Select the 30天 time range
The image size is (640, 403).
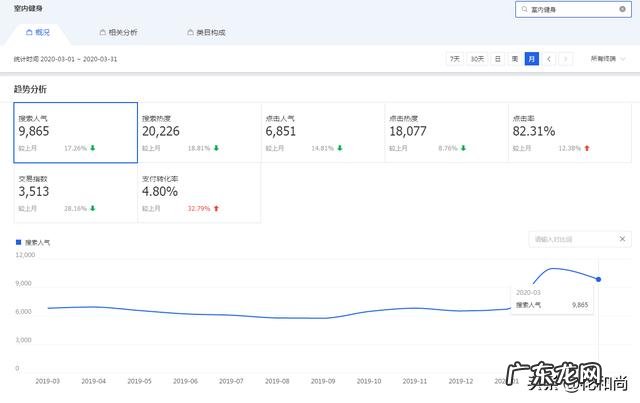(x=477, y=59)
